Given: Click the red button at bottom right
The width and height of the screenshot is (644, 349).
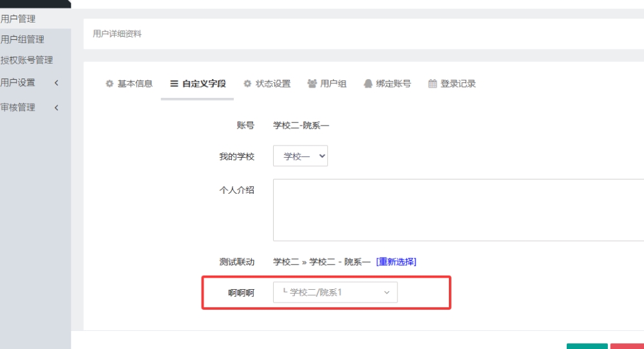Looking at the screenshot, I should coord(627,346).
